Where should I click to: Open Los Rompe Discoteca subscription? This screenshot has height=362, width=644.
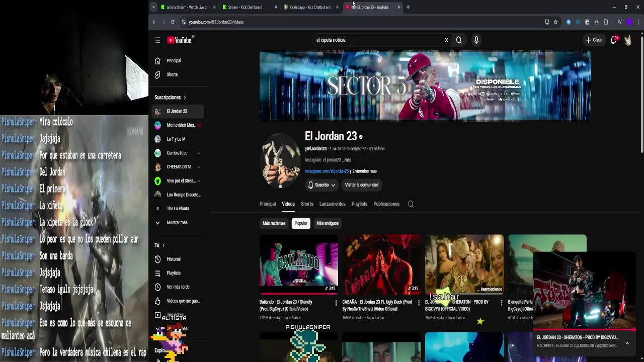pos(178,195)
